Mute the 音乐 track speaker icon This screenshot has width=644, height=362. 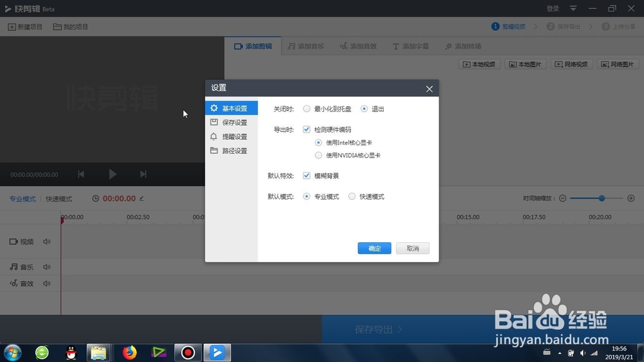(47, 267)
